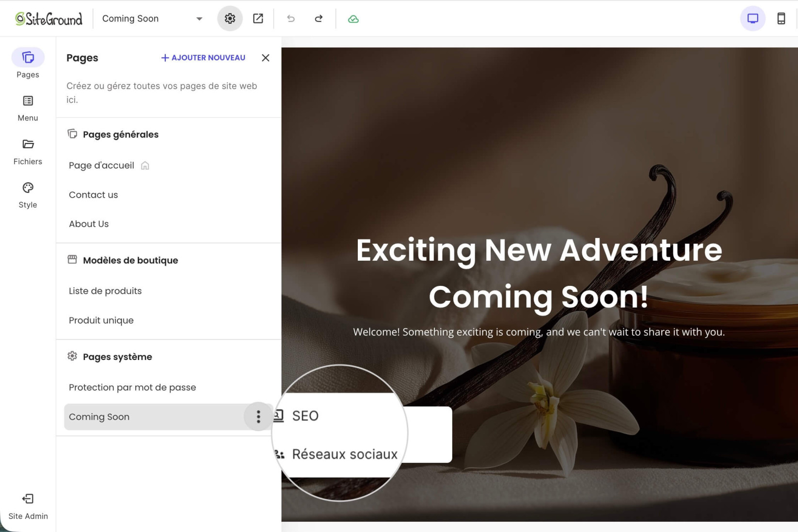This screenshot has height=532, width=798.
Task: Click the SiteGround logo
Action: point(49,18)
